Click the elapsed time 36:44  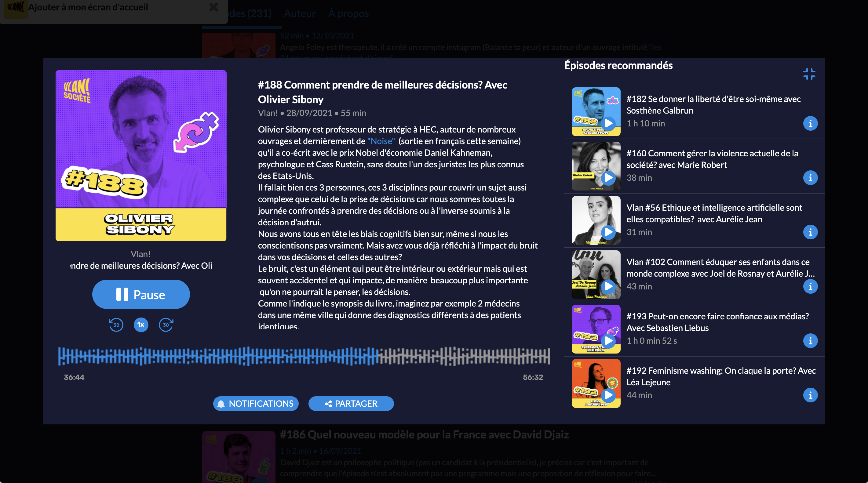[74, 377]
